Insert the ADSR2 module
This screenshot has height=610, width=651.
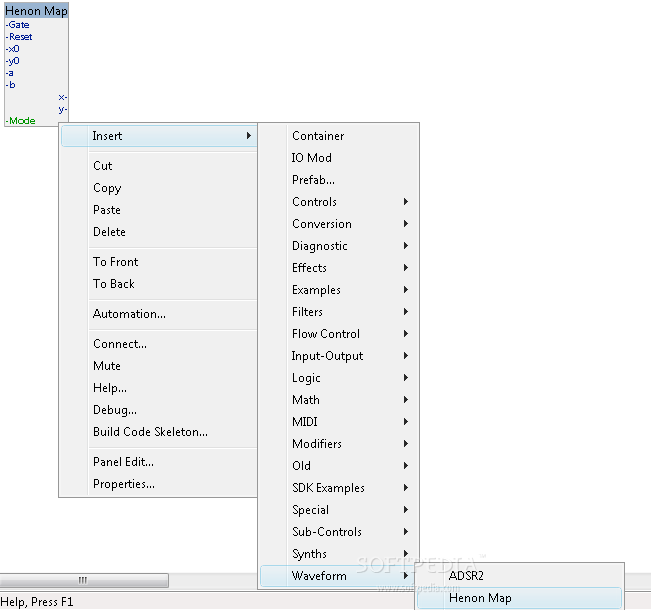point(519,576)
